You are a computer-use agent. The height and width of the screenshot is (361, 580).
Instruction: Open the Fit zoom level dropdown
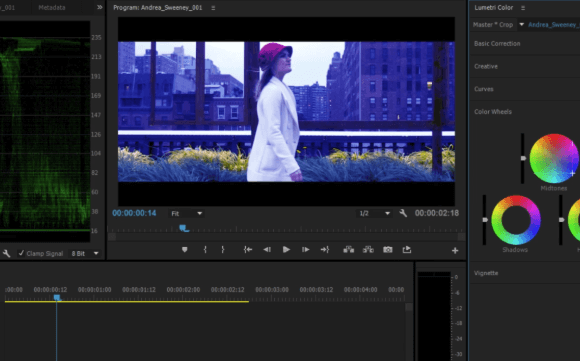coord(186,213)
